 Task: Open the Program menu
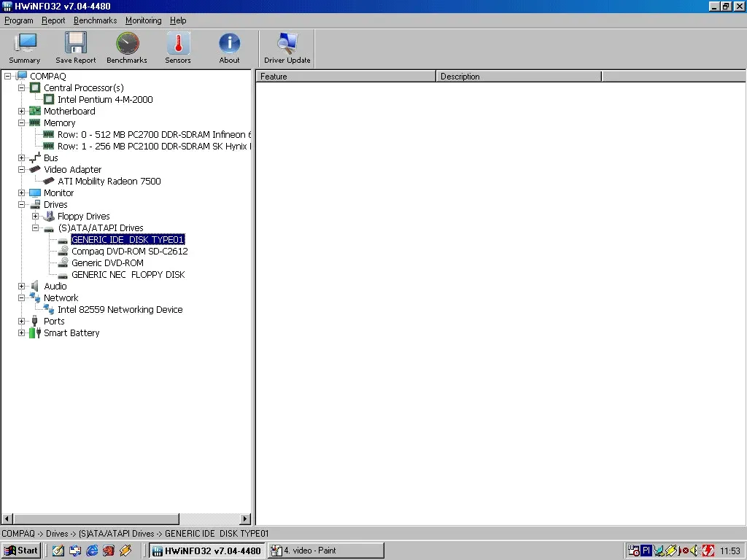pyautogui.click(x=18, y=20)
